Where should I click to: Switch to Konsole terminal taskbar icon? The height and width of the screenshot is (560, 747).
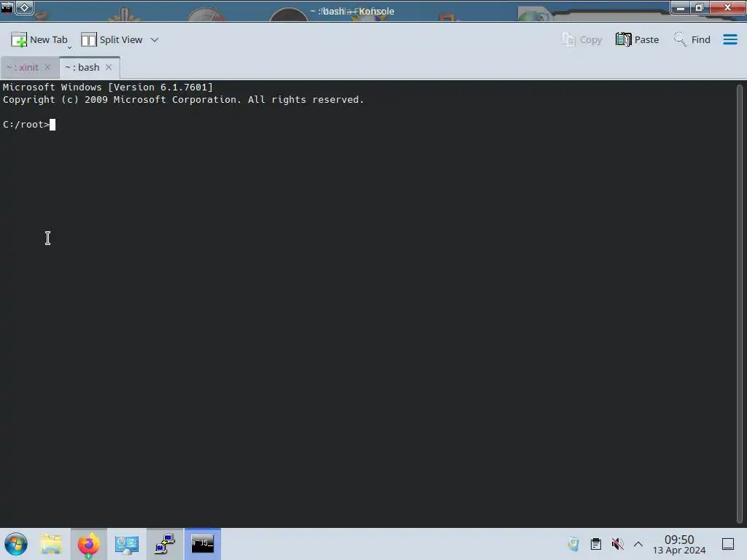tap(203, 544)
